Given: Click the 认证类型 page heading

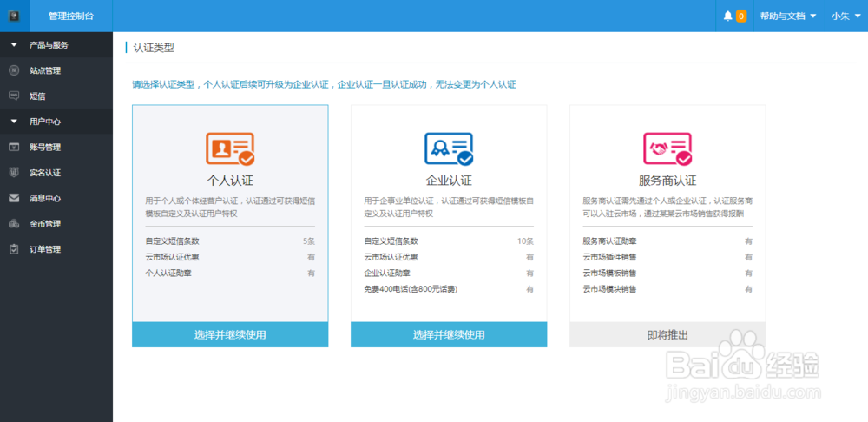Looking at the screenshot, I should [154, 48].
